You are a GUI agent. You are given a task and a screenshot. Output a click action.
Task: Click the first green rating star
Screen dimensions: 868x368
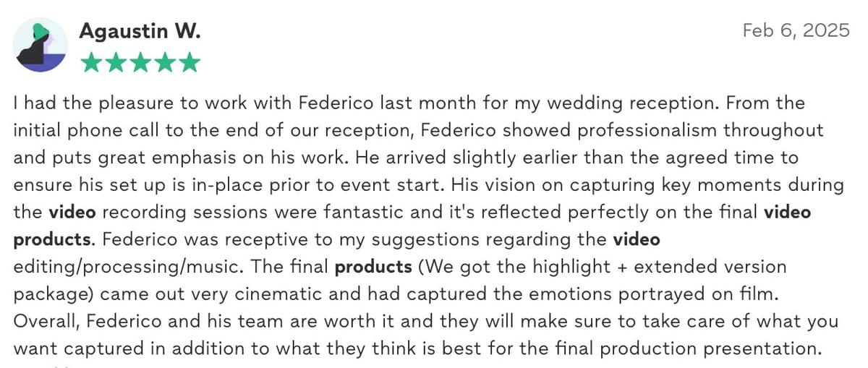point(91,63)
